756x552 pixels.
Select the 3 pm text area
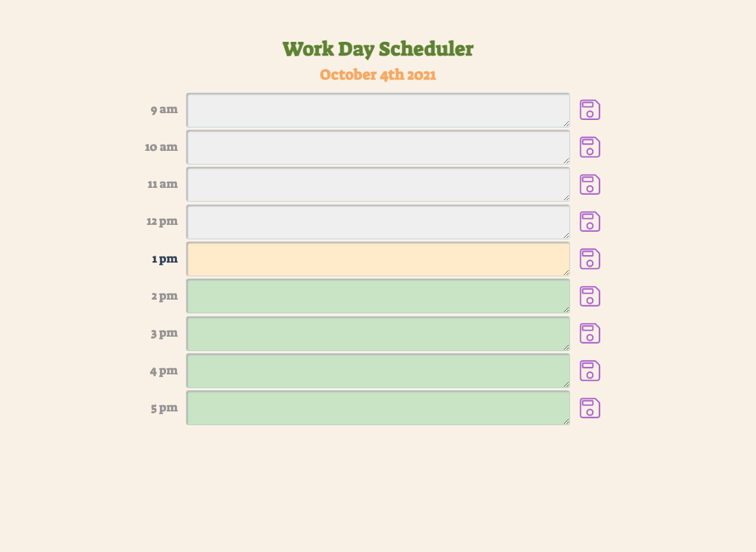pyautogui.click(x=378, y=334)
